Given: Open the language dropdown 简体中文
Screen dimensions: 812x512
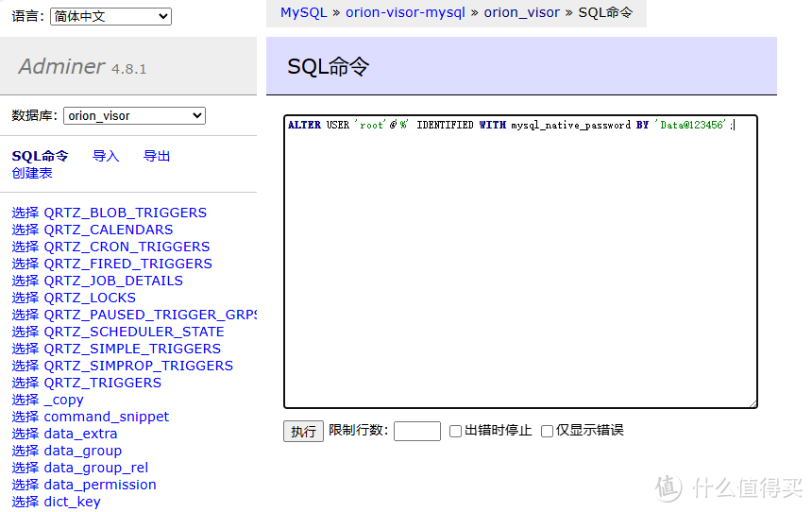Looking at the screenshot, I should (x=110, y=17).
